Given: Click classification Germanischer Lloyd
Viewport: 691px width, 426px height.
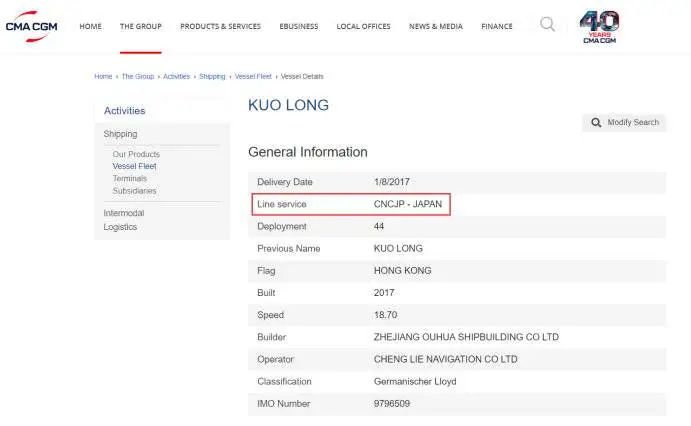Looking at the screenshot, I should click(415, 382).
